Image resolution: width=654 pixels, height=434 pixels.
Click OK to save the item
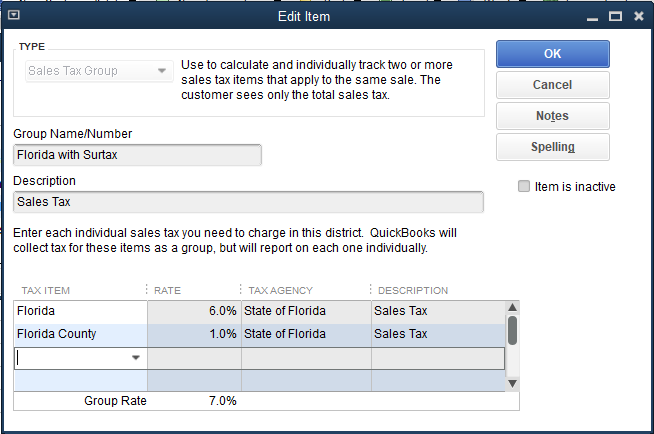(x=552, y=53)
